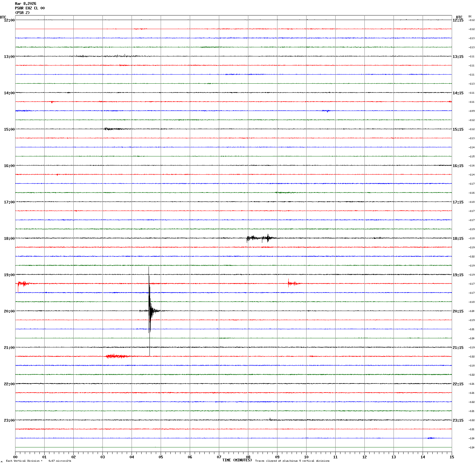Select the 20:15 end-time label

[458, 311]
